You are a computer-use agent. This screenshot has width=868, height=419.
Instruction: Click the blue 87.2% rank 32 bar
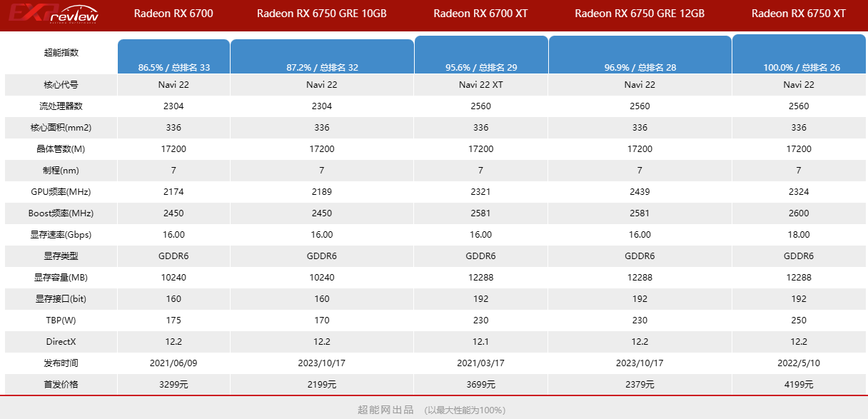[x=322, y=56]
